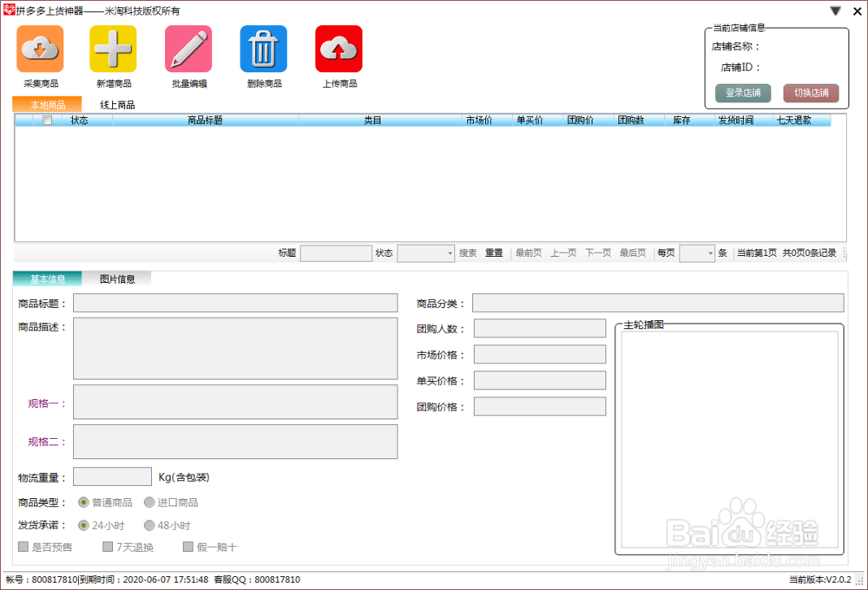Switch to the 线上商品 tab
The width and height of the screenshot is (868, 590).
[x=117, y=105]
